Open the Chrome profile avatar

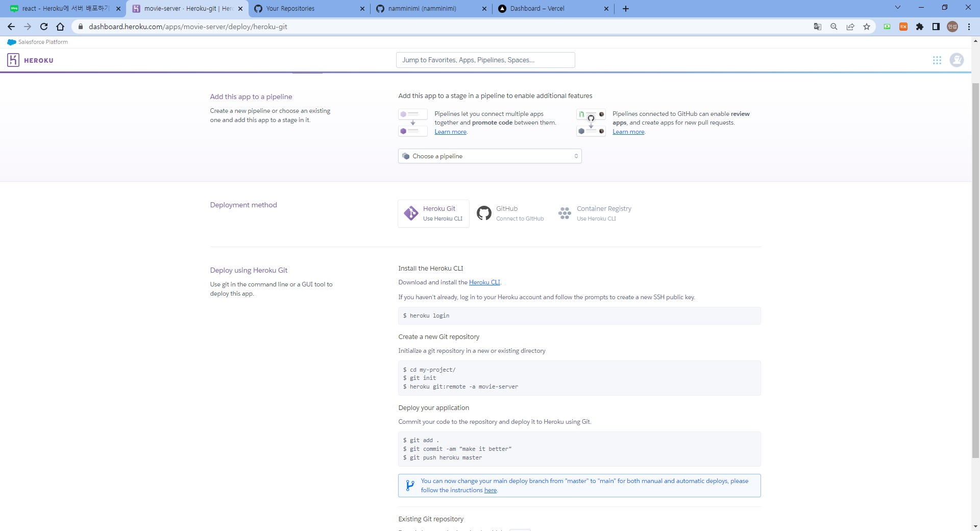point(952,27)
